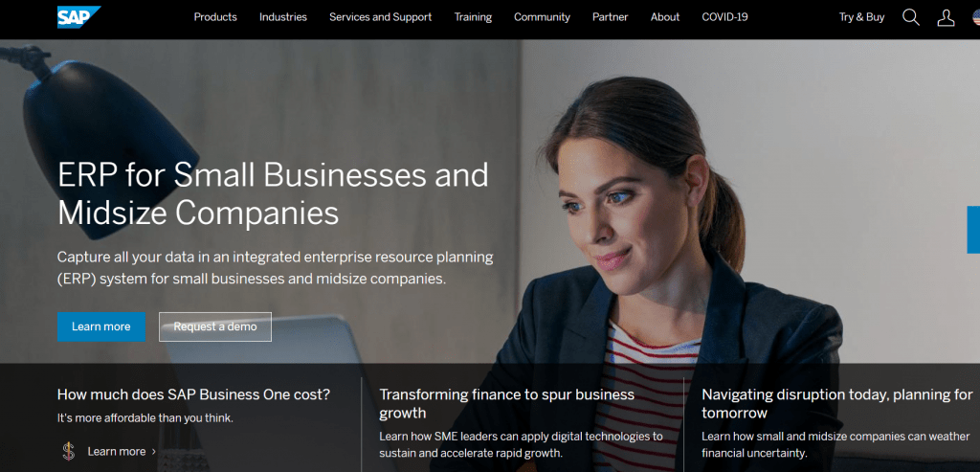Open Transforming finance to spur business growth

click(x=506, y=403)
